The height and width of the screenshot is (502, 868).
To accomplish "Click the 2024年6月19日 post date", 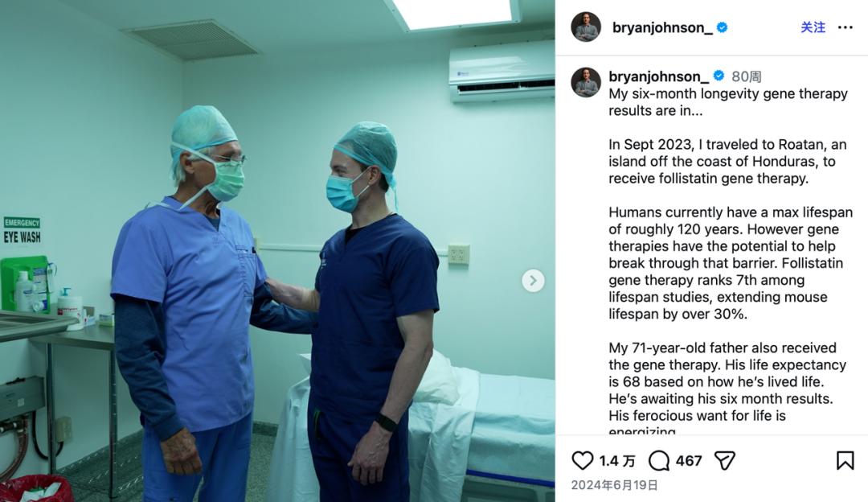I will coord(615,485).
